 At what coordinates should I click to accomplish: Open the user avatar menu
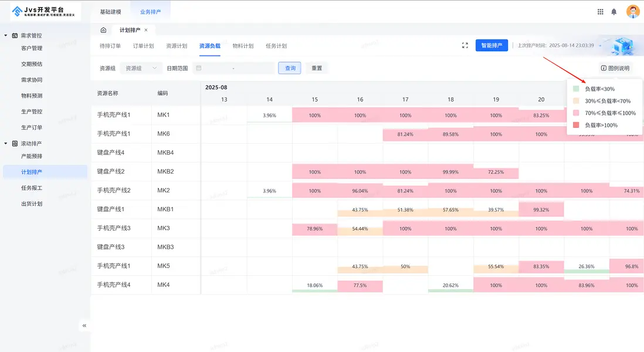633,12
